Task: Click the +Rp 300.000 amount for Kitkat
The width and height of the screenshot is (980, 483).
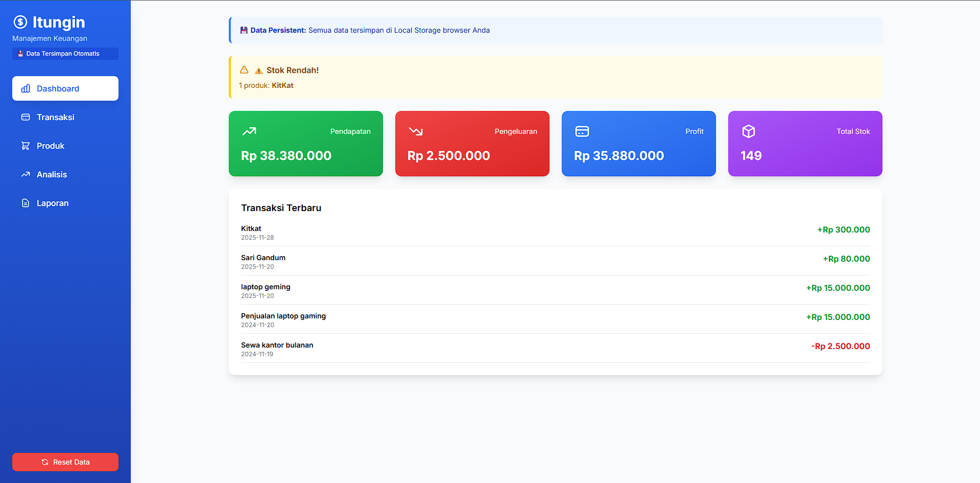Action: tap(843, 229)
